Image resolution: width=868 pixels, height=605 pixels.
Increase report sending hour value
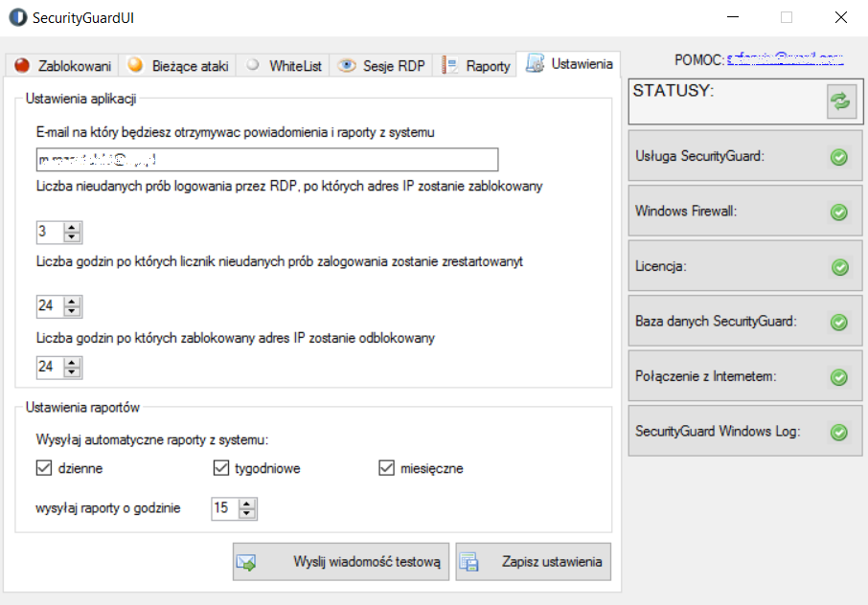tap(247, 504)
